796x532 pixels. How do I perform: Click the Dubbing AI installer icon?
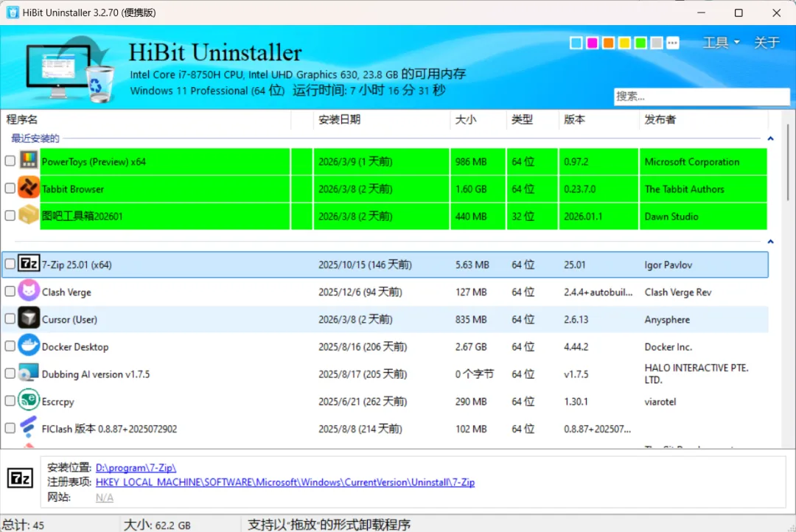[29, 373]
